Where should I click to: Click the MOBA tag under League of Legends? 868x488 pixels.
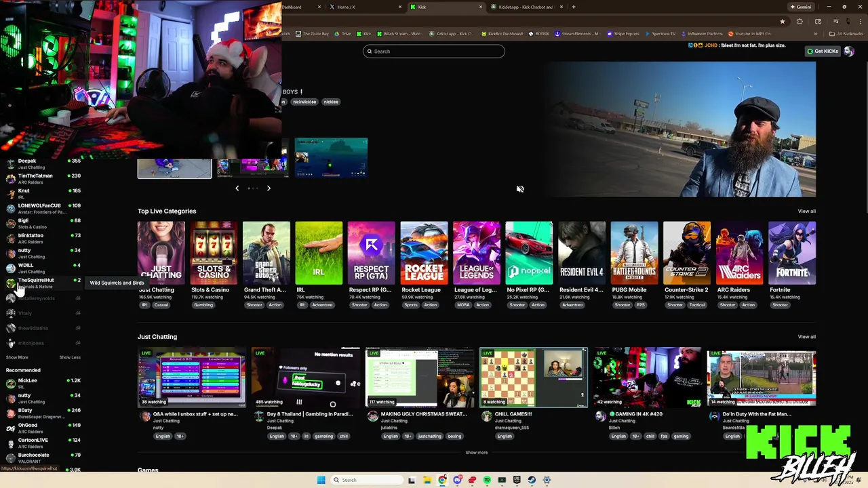[x=463, y=305]
